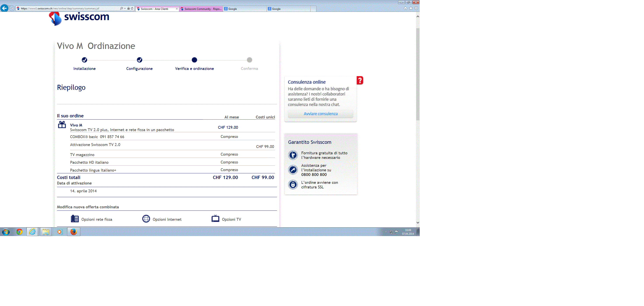Open browser settings gear icon

416,8
